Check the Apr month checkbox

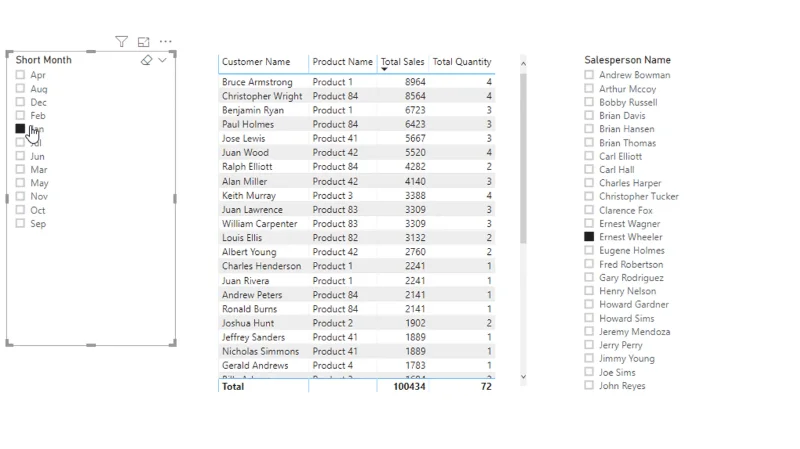tap(20, 75)
